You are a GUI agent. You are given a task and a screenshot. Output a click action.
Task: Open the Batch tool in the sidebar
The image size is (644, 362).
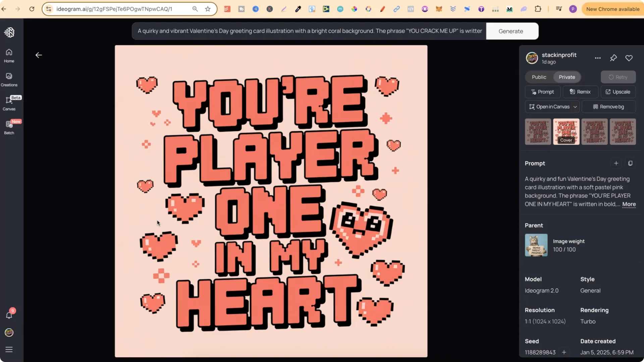[x=9, y=127]
